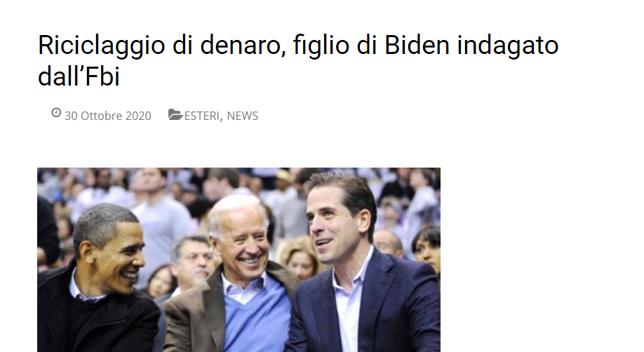The image size is (644, 352).
Task: Open the NEWS category link
Action: 243,116
